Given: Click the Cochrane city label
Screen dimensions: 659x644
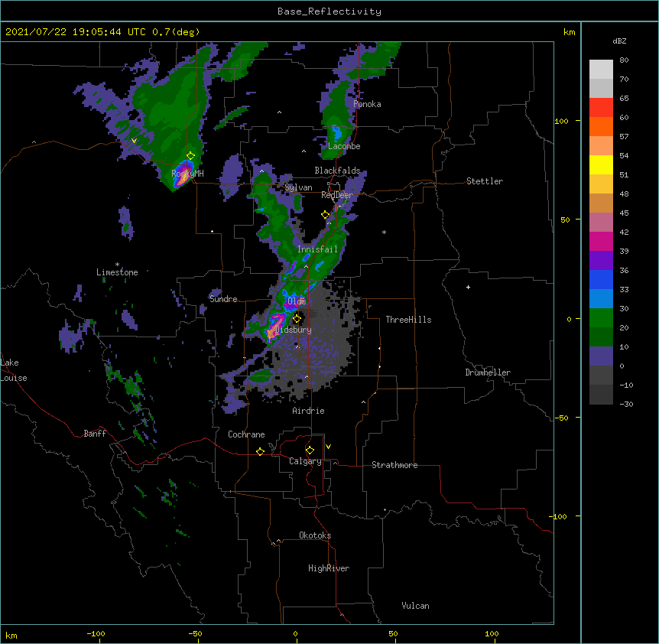Looking at the screenshot, I should tap(246, 434).
